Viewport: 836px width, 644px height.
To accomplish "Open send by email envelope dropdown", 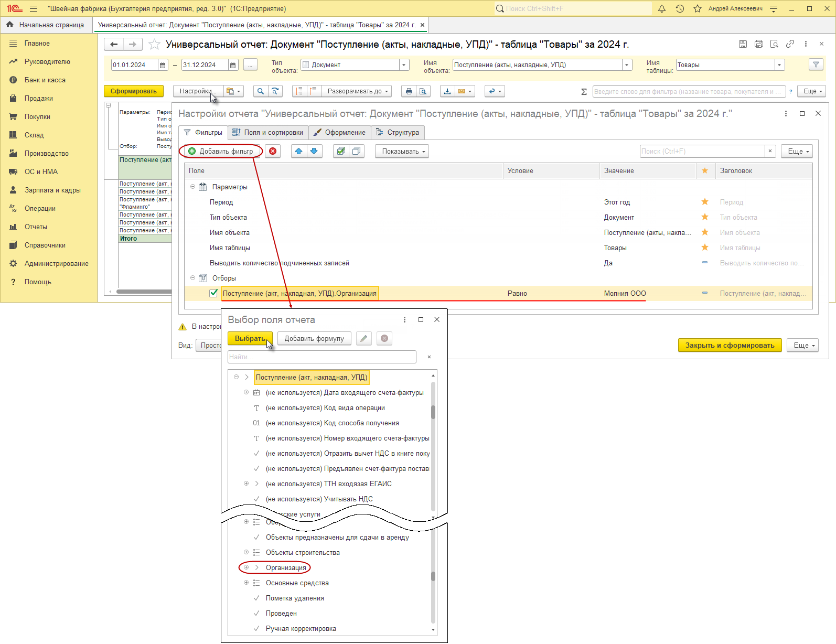I will point(465,91).
